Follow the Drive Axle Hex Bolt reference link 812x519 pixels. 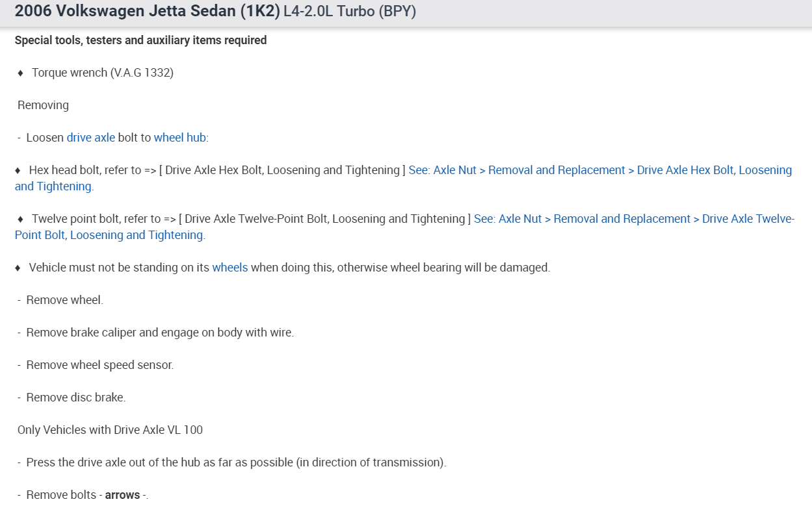point(599,170)
